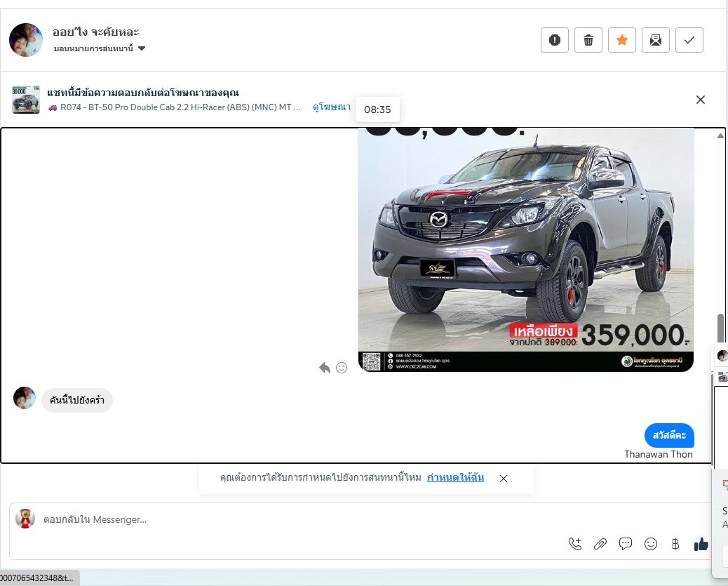This screenshot has width=728, height=586.
Task: Toggle the orange star follow-up button
Action: pos(621,40)
